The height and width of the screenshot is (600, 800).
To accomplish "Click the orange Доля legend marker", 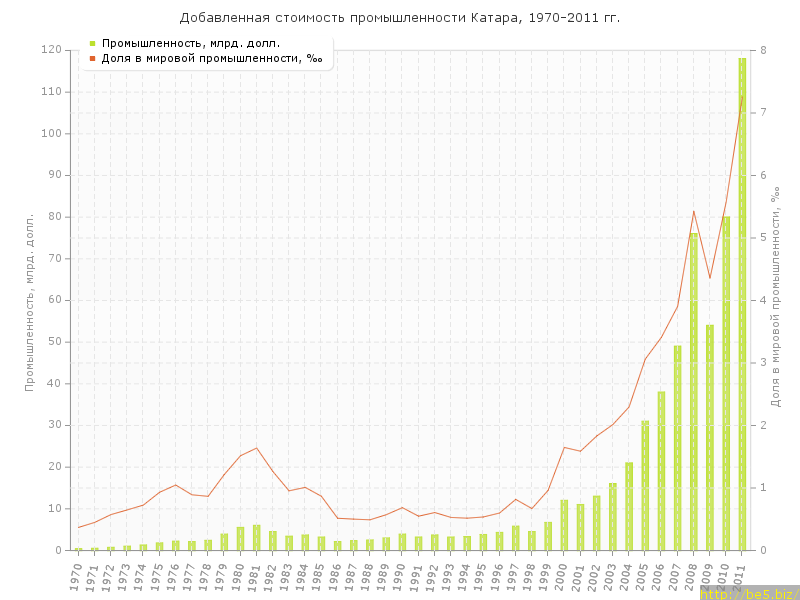I will click(92, 58).
